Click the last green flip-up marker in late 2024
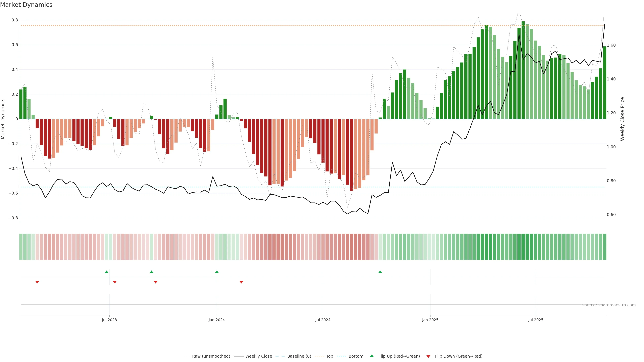Screen dimensions: 644x362 pyautogui.click(x=380, y=272)
